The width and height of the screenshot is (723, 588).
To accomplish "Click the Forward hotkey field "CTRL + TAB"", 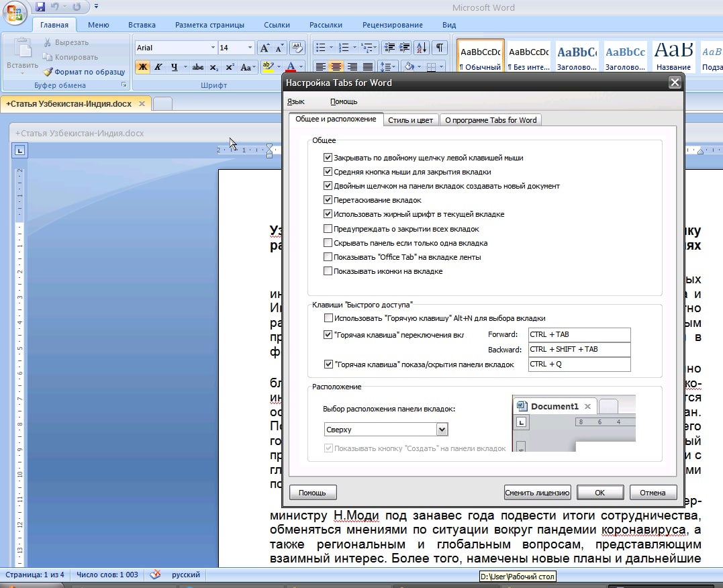I will [x=578, y=334].
